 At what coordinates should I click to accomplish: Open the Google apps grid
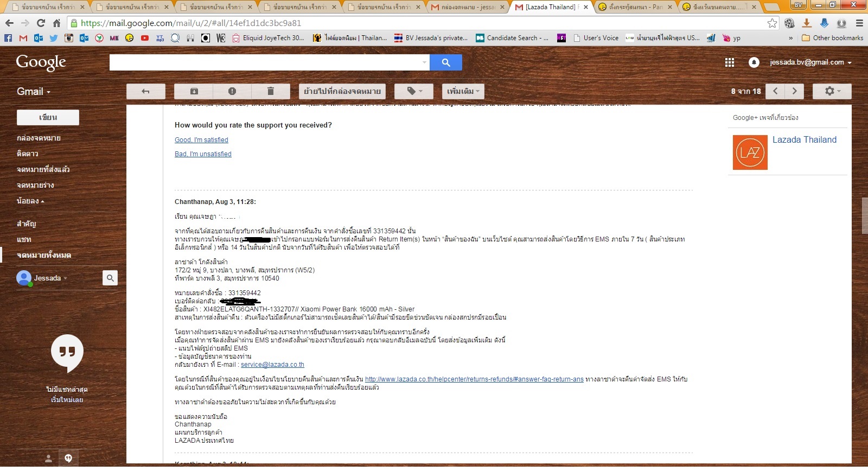click(730, 62)
